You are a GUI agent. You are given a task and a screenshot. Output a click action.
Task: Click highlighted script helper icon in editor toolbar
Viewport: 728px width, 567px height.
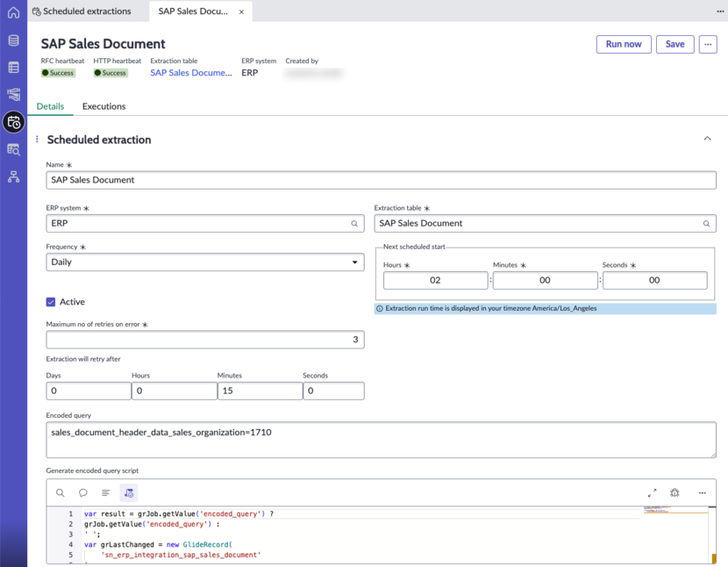click(129, 492)
